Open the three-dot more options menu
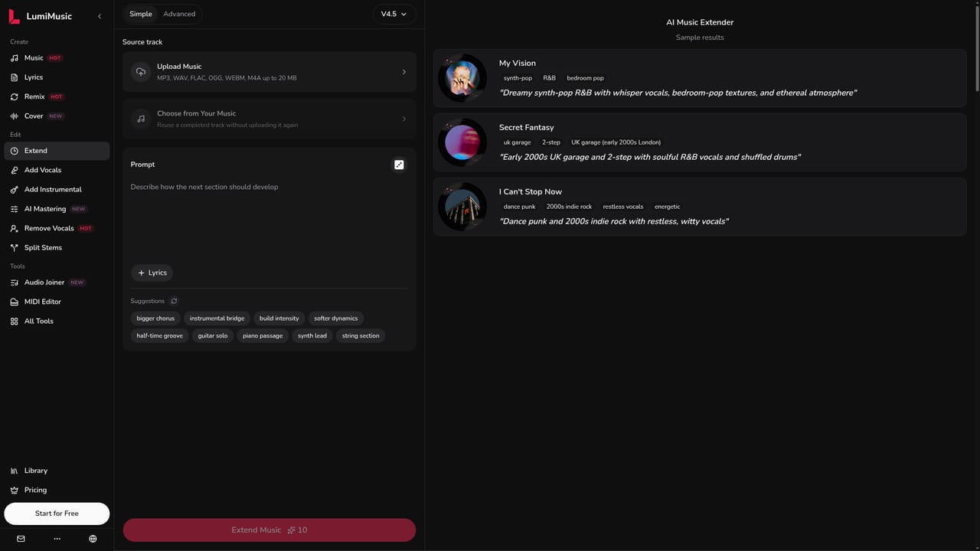The height and width of the screenshot is (551, 980). pyautogui.click(x=57, y=539)
